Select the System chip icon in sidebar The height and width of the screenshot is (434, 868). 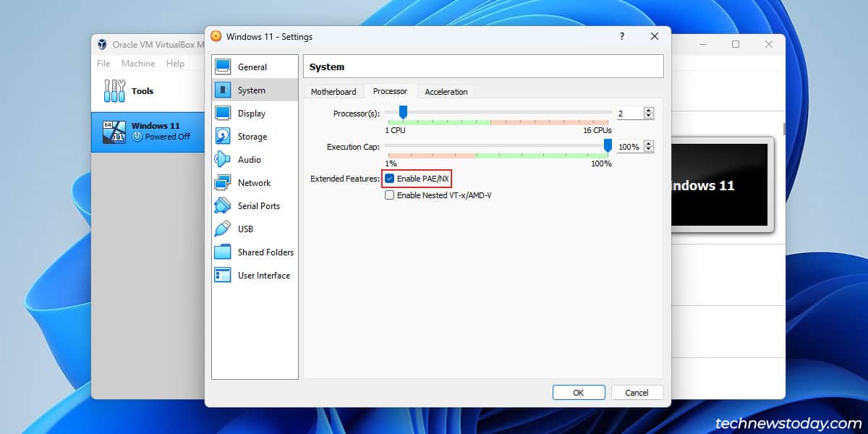223,90
